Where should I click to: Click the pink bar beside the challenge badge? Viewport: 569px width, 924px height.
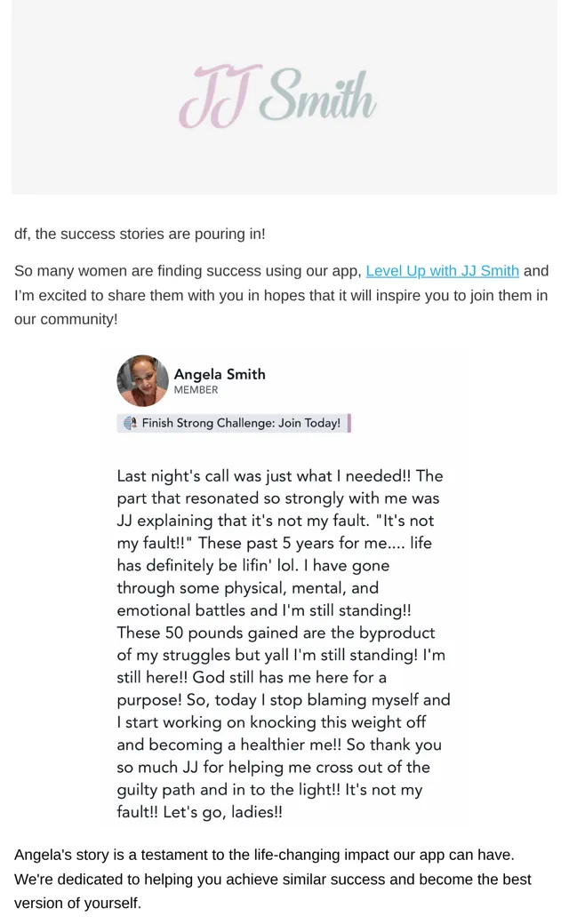349,423
